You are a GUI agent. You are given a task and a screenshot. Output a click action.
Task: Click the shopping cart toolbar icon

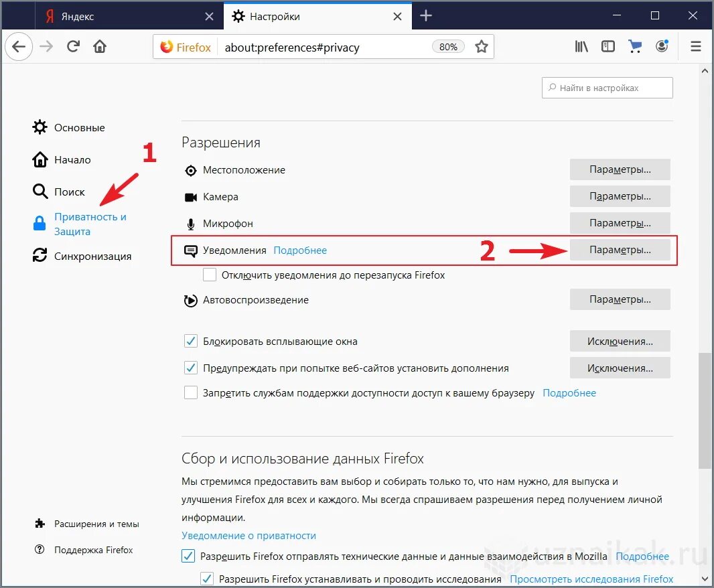(635, 46)
